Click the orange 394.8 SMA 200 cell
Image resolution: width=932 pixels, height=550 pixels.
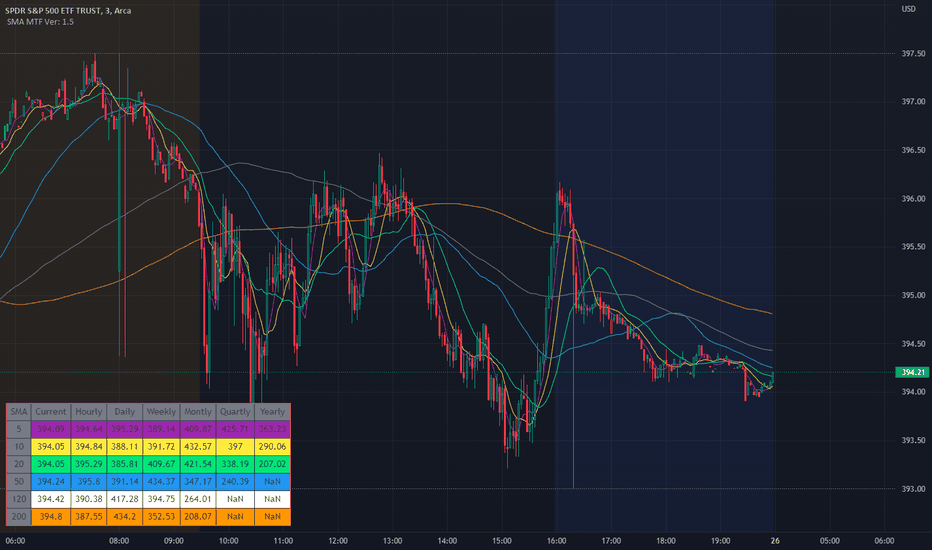[x=51, y=517]
